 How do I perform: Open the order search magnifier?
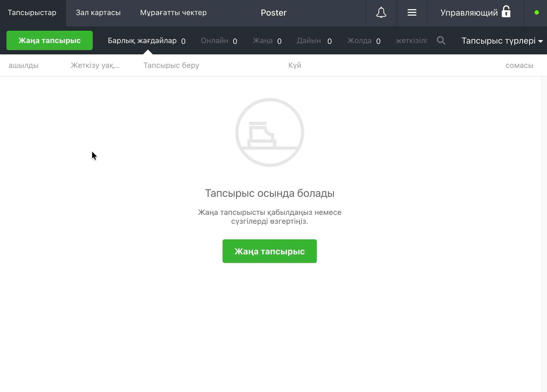[x=441, y=41]
